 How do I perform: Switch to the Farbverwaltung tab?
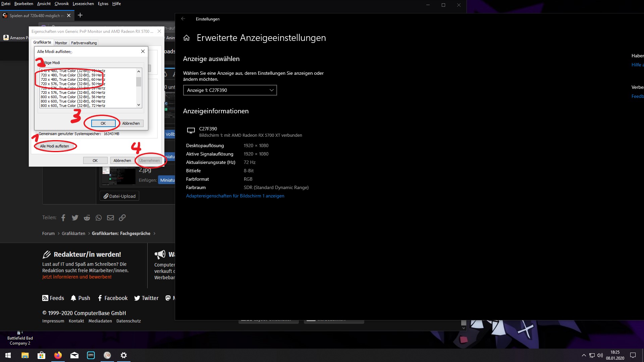point(84,43)
